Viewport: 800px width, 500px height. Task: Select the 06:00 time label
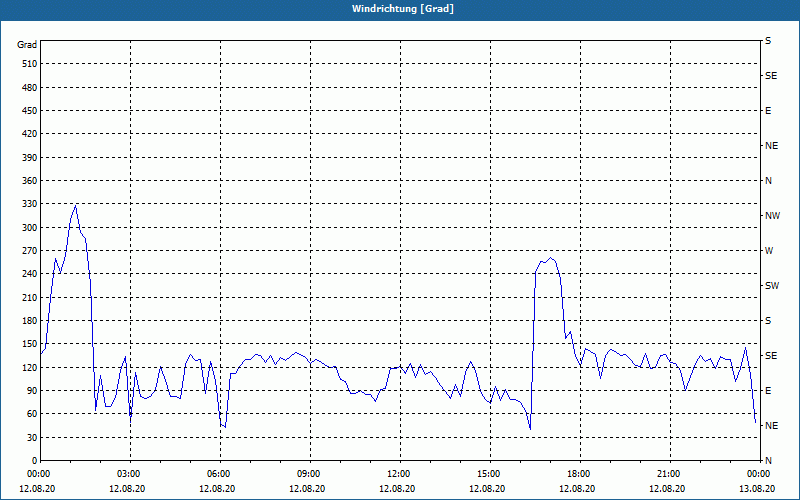[220, 474]
